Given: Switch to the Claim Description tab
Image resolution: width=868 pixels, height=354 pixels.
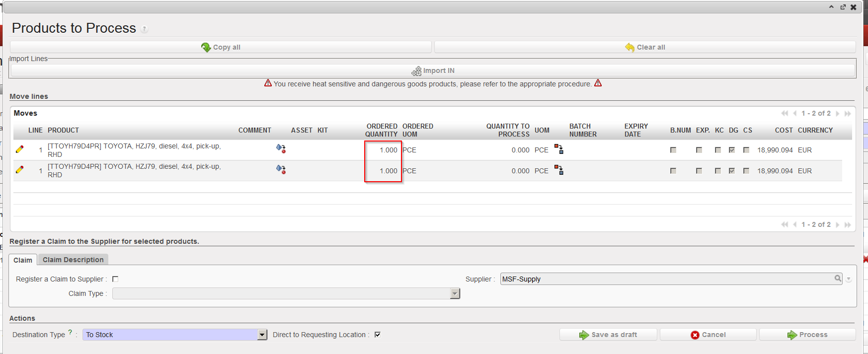Looking at the screenshot, I should point(73,260).
